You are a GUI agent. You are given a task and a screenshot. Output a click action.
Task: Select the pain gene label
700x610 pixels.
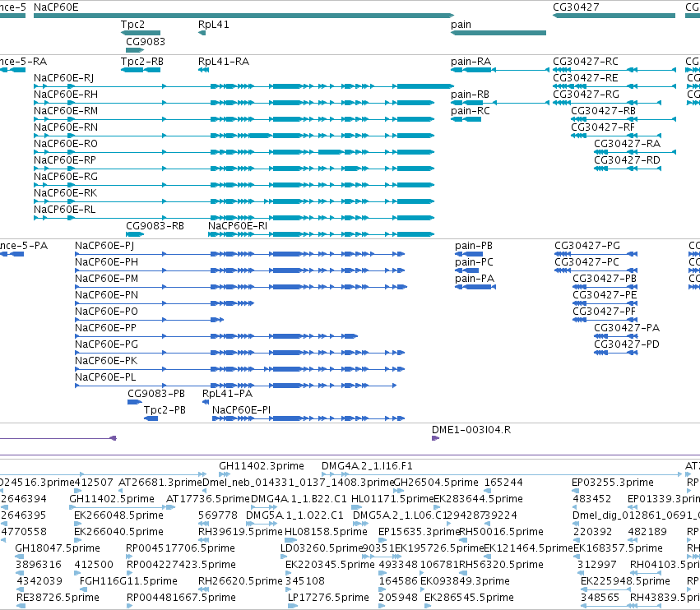pyautogui.click(x=461, y=25)
